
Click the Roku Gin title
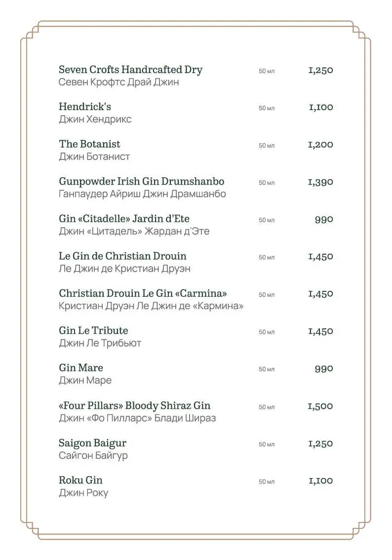[80, 480]
